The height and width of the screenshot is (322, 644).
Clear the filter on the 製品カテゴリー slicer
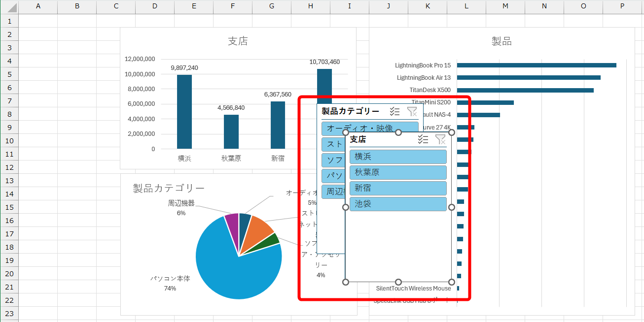point(412,111)
